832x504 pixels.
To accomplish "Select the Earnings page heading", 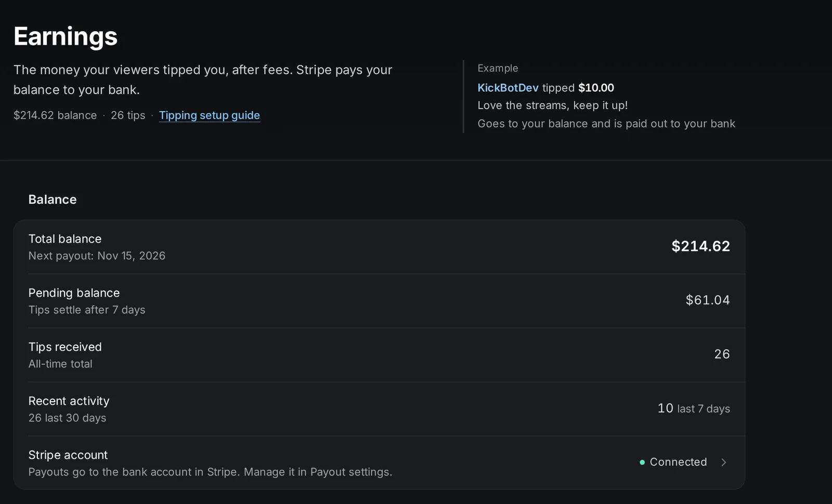I will point(66,36).
